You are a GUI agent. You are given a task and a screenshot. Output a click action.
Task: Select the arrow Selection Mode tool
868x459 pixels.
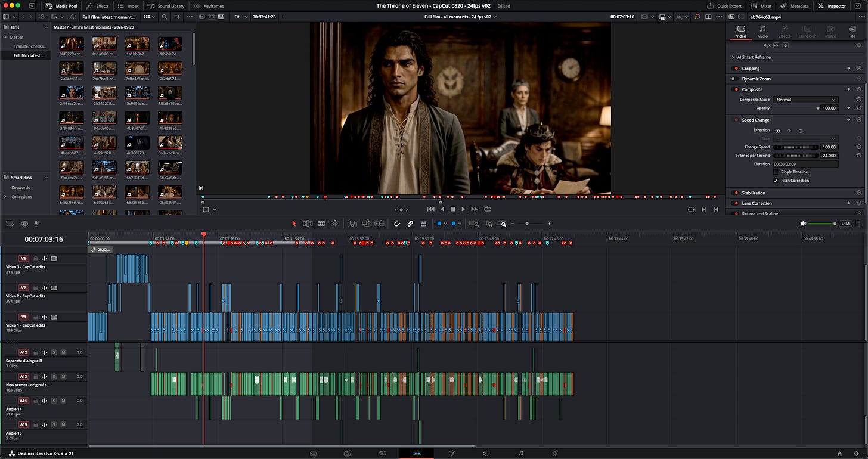(294, 224)
